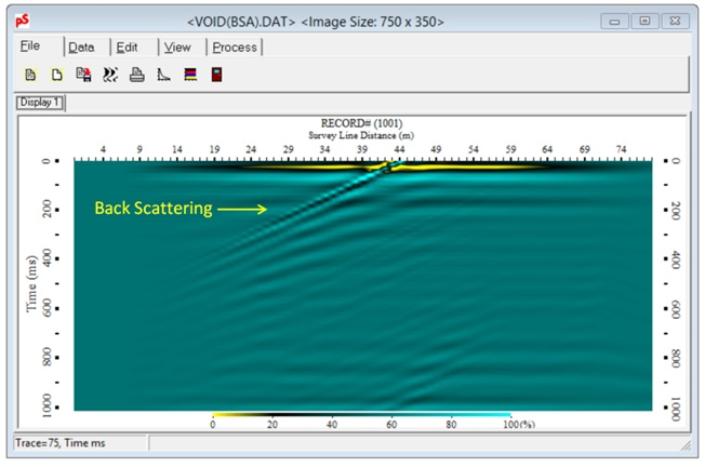Select the Display 1 tab
The image size is (705, 467).
(39, 102)
